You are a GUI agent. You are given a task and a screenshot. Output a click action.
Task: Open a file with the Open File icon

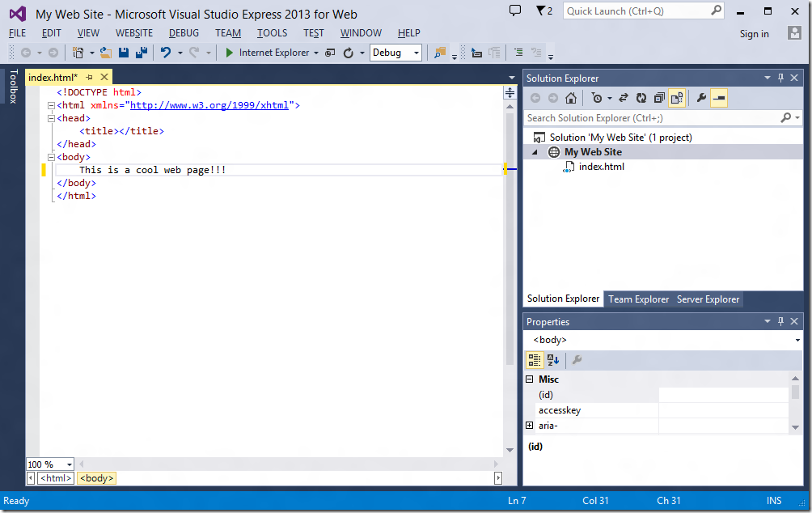(x=106, y=53)
